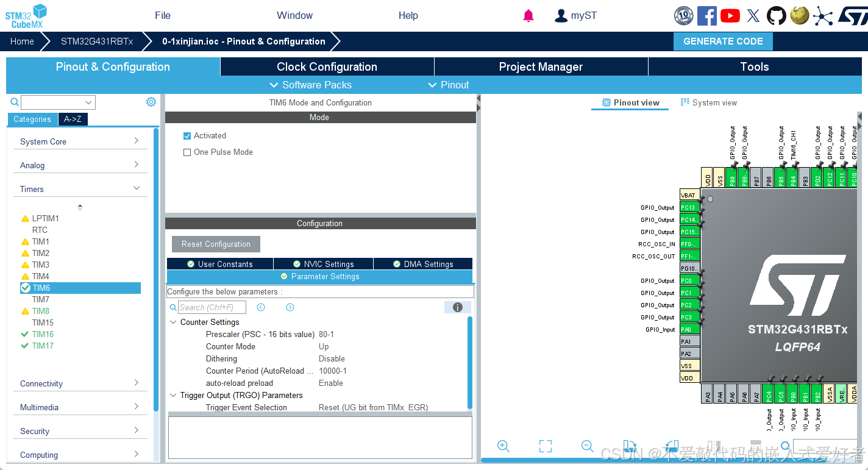Click the ST community network icon

[823, 16]
